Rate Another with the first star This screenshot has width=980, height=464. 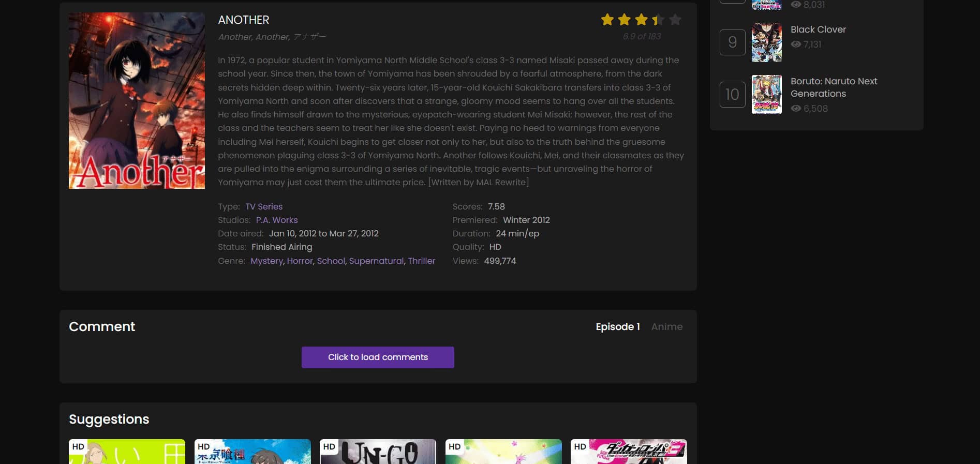pos(607,20)
